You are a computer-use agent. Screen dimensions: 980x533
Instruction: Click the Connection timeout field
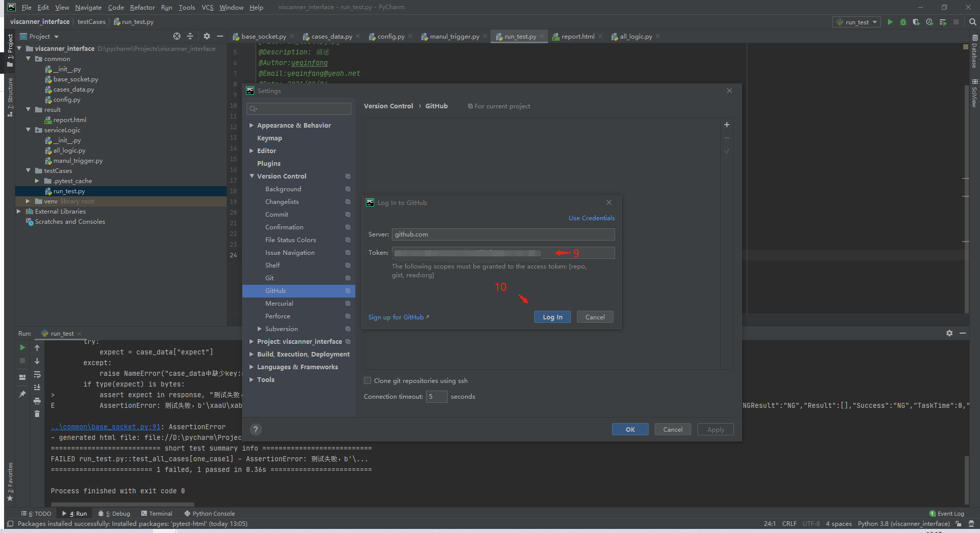437,396
